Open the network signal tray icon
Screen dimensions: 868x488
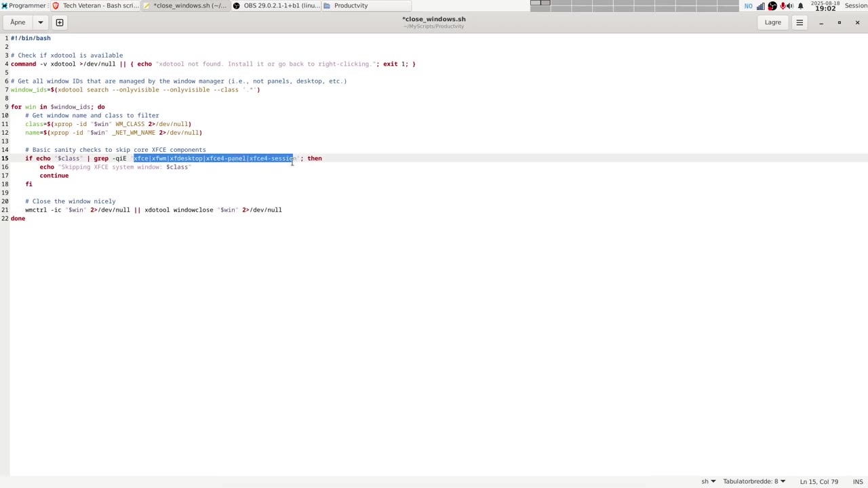[x=761, y=6]
